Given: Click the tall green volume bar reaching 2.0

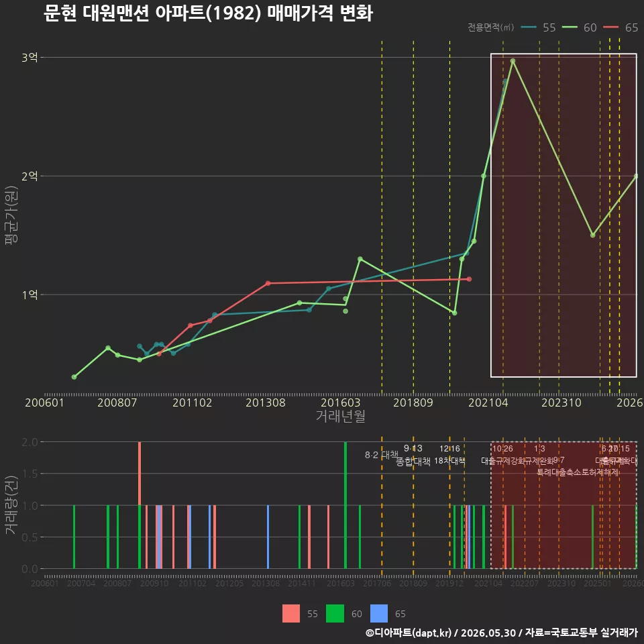Looking at the screenshot, I should click(x=345, y=505).
